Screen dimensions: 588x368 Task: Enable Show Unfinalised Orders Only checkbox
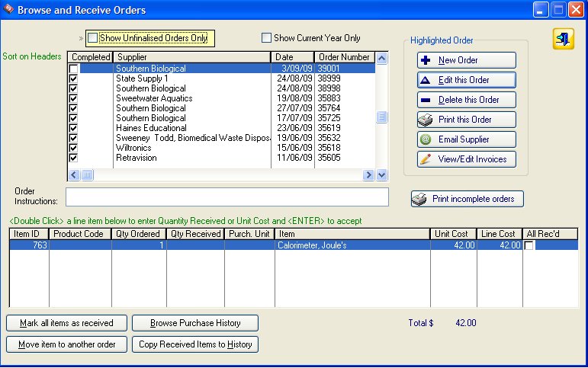(x=93, y=38)
